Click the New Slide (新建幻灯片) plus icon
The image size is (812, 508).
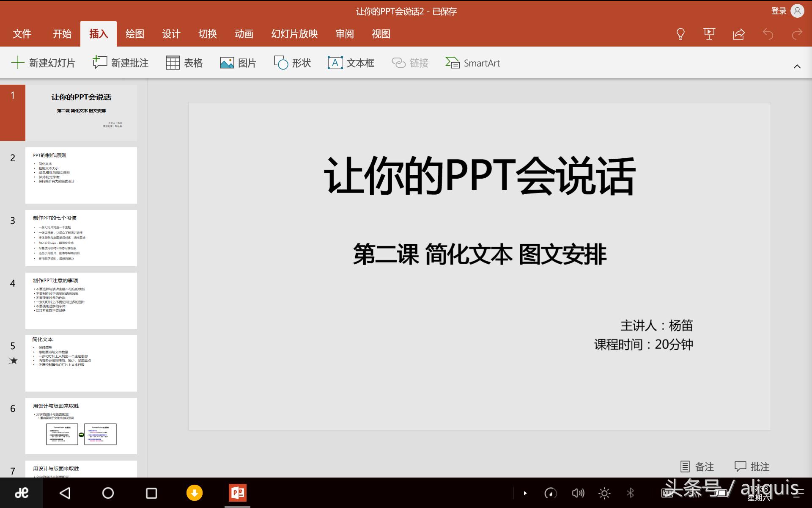coord(18,63)
